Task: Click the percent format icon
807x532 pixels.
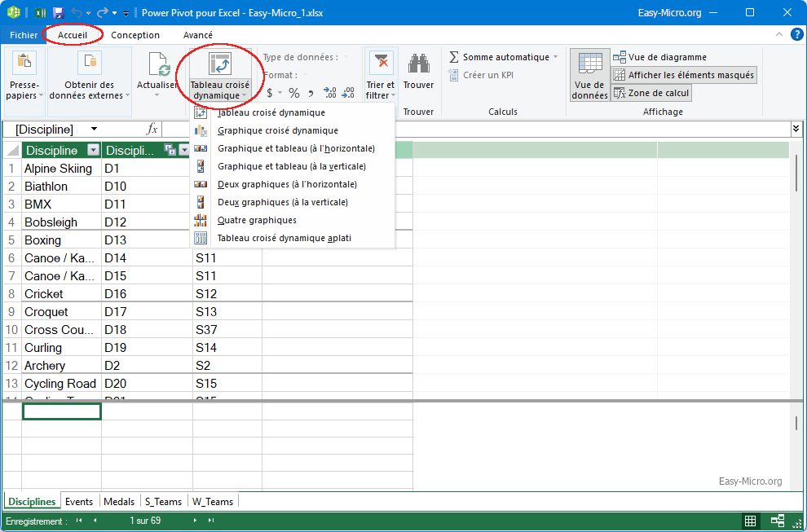Action: point(293,93)
